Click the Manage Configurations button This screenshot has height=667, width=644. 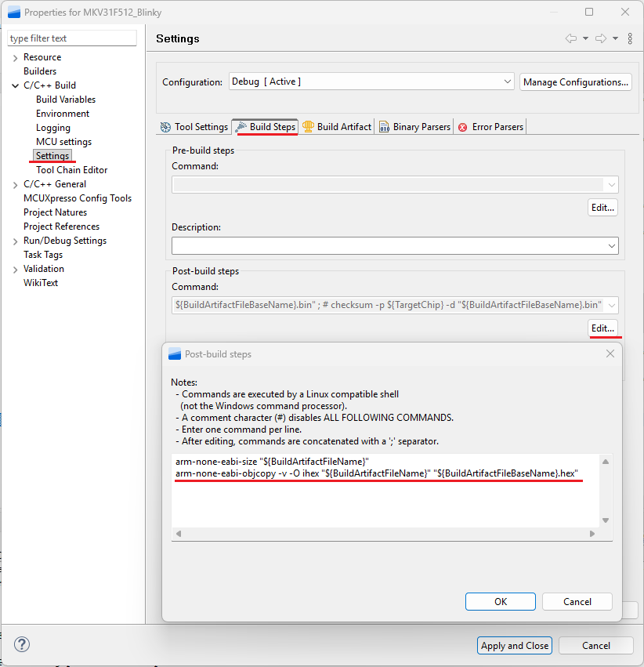click(x=575, y=82)
